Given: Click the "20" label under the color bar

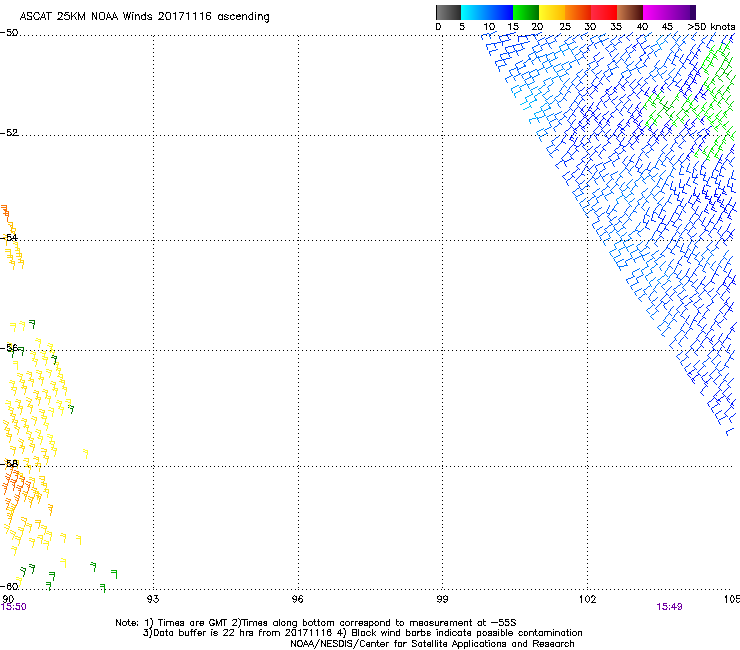Looking at the screenshot, I should pyautogui.click(x=537, y=27).
